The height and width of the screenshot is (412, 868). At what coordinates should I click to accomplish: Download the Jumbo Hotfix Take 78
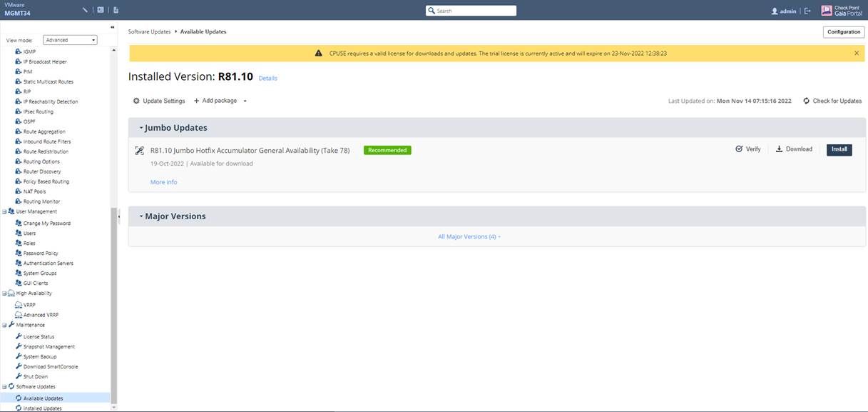click(794, 149)
